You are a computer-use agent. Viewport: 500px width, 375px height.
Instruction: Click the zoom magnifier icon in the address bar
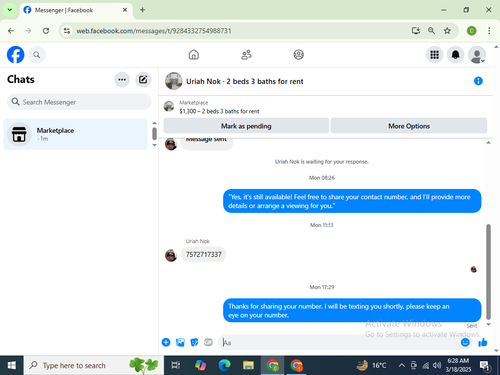431,31
